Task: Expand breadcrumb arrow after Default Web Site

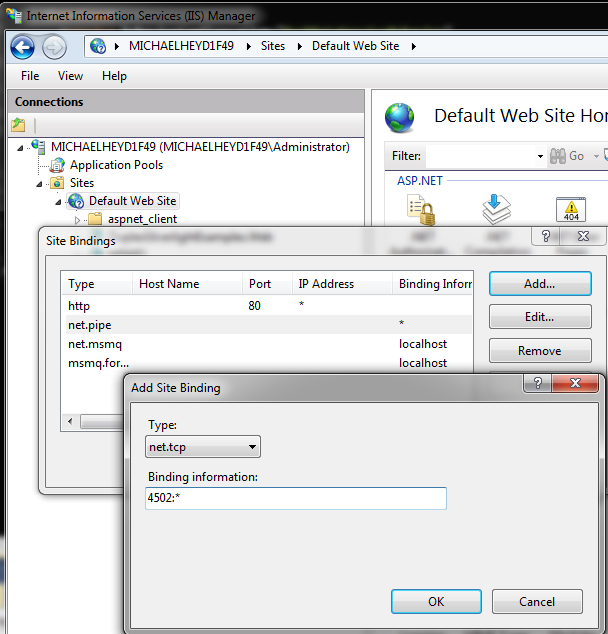Action: coord(414,46)
